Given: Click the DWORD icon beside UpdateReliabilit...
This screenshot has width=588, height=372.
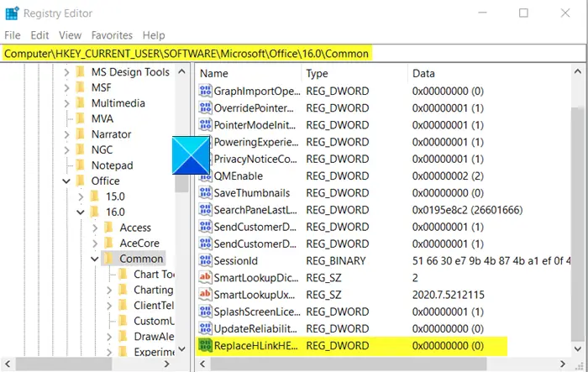Looking at the screenshot, I should (x=205, y=328).
